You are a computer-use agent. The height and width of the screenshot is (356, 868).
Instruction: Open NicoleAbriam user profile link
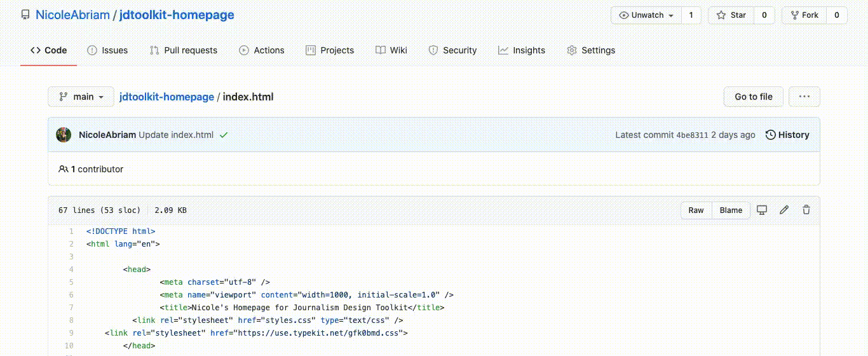[x=72, y=15]
